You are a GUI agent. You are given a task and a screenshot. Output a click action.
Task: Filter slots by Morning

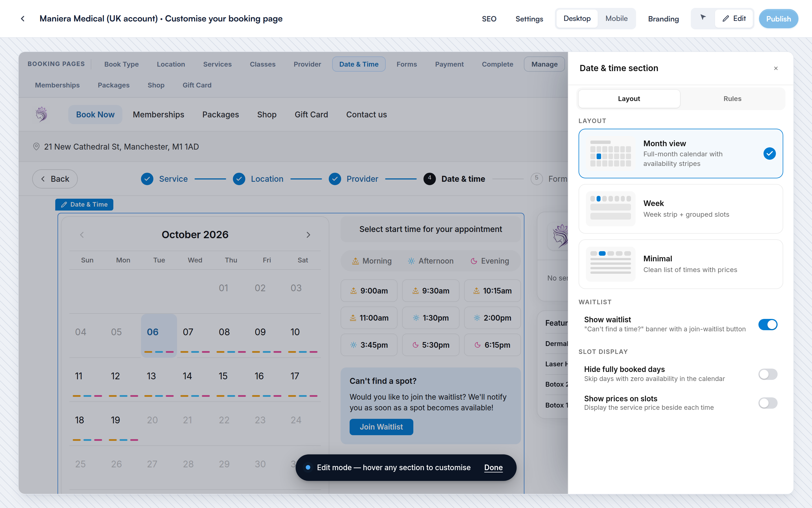point(372,261)
